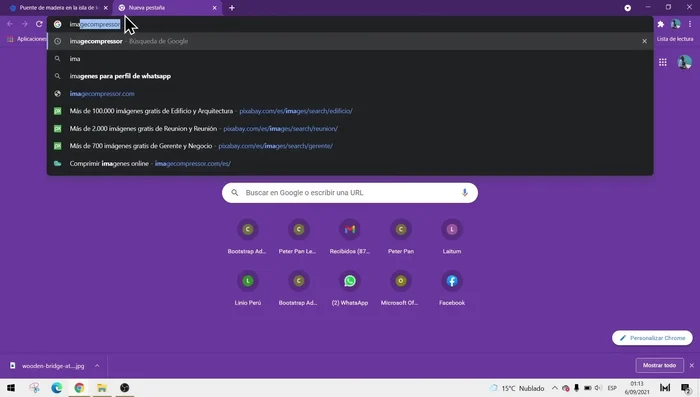Expand wooden-bridge download options chevron

[x=97, y=366]
